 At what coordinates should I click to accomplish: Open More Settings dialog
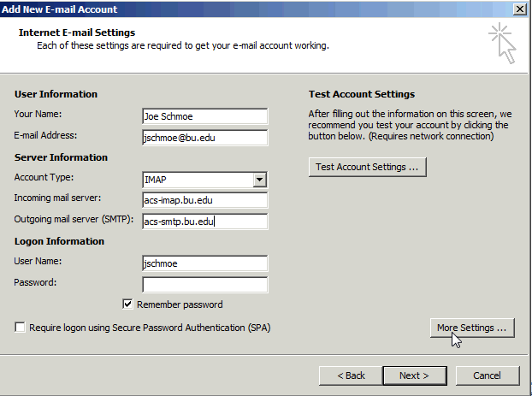pos(472,328)
